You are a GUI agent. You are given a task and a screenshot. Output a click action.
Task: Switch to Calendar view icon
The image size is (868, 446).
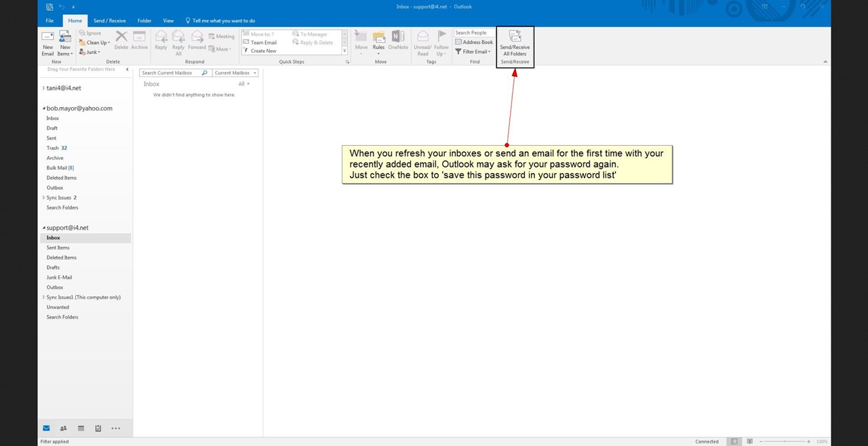[x=81, y=428]
